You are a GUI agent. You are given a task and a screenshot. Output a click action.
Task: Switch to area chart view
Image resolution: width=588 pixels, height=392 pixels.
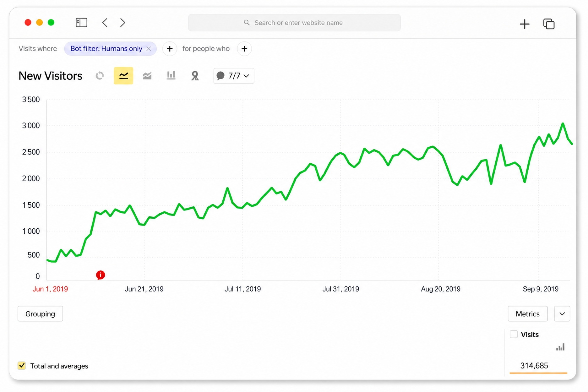[x=147, y=76]
